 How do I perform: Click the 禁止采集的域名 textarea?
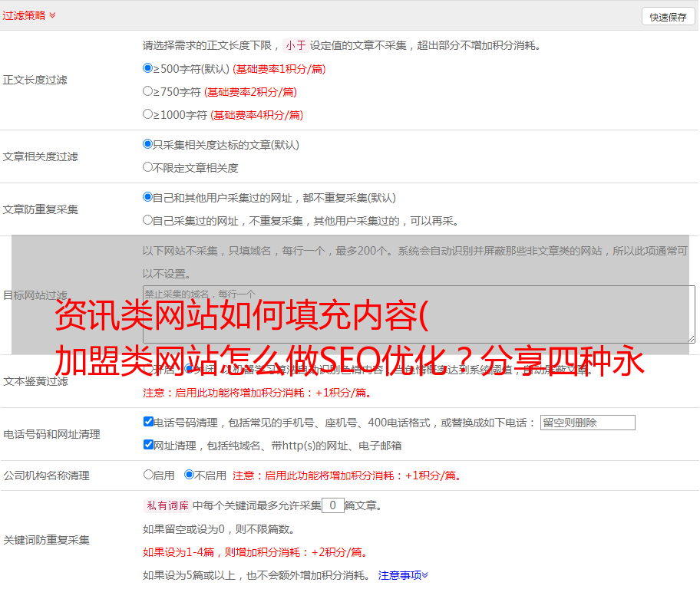point(419,314)
